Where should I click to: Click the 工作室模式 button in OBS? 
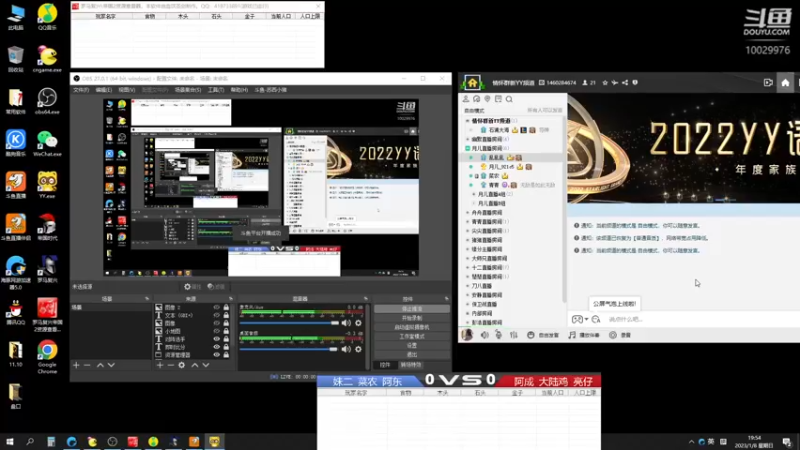[x=412, y=336]
